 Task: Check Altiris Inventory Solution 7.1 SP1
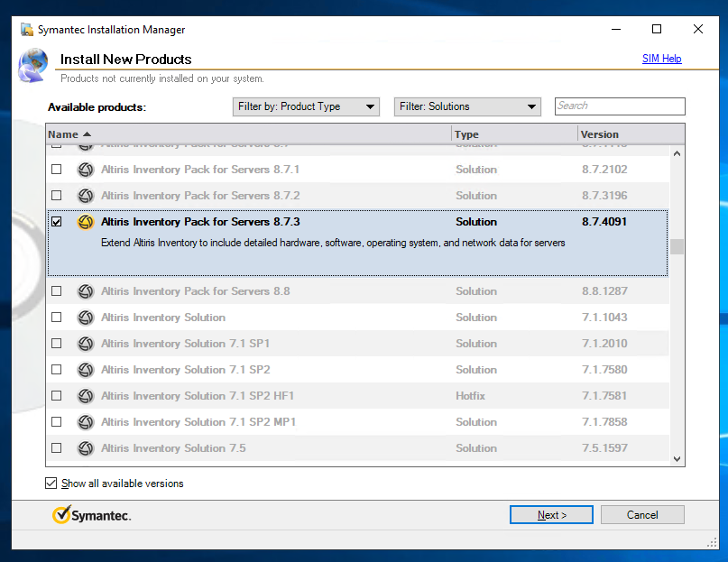pyautogui.click(x=56, y=343)
